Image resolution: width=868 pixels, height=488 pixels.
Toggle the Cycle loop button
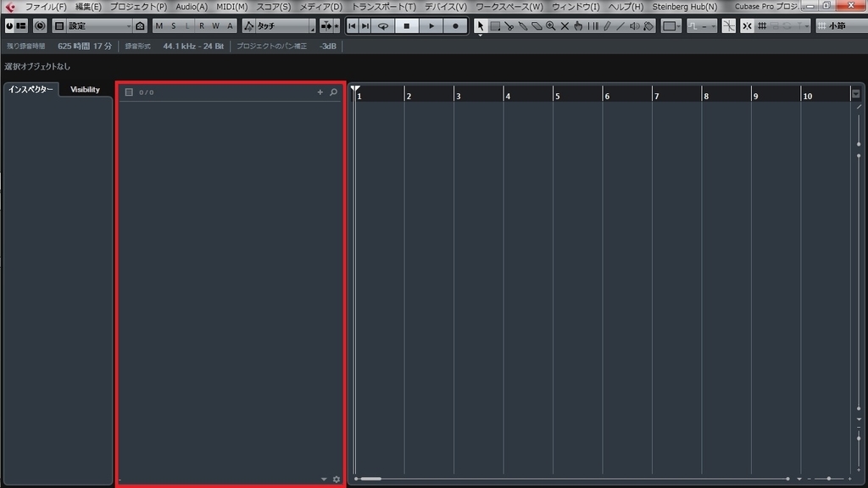click(382, 26)
